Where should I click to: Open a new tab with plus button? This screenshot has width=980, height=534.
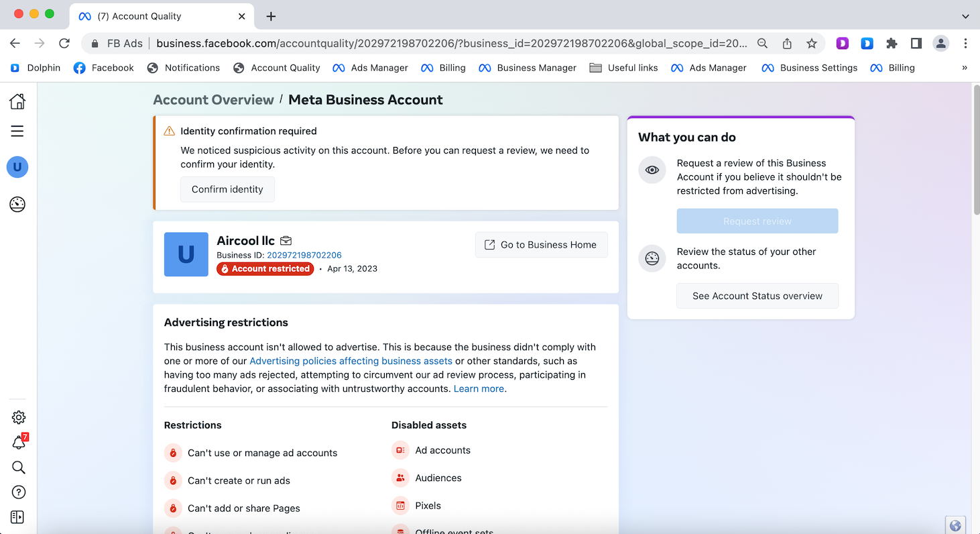pyautogui.click(x=271, y=16)
